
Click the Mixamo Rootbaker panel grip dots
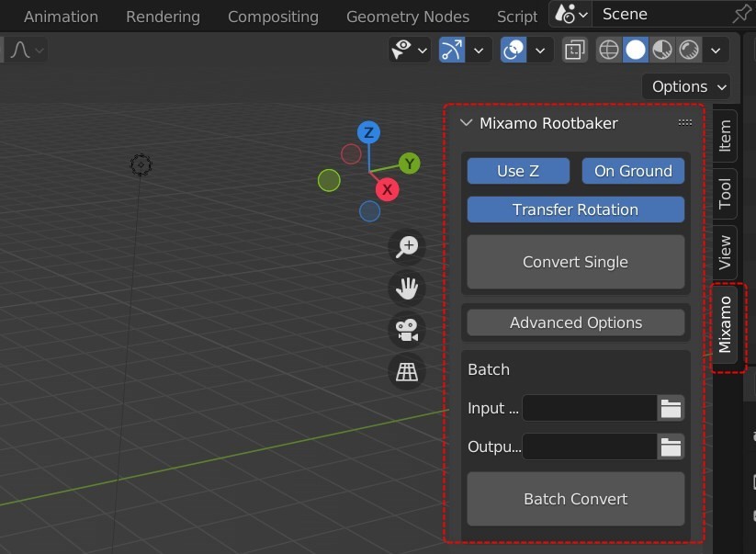(x=685, y=123)
